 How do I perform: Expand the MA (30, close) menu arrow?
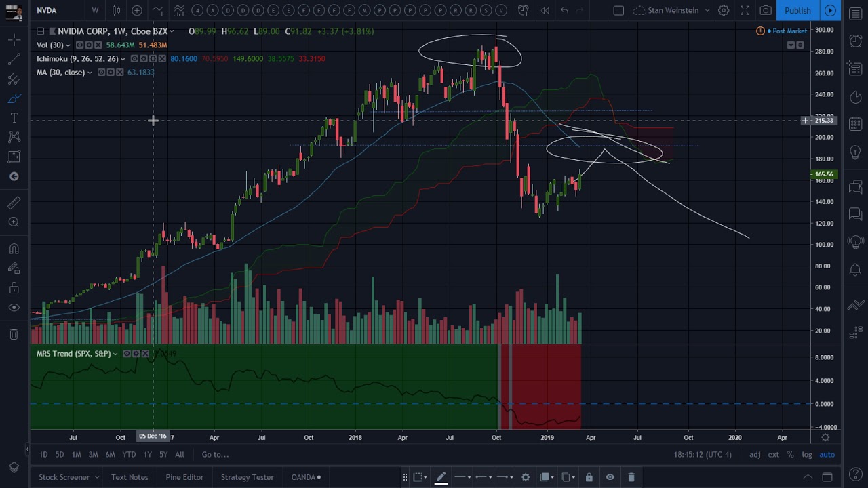(x=90, y=73)
